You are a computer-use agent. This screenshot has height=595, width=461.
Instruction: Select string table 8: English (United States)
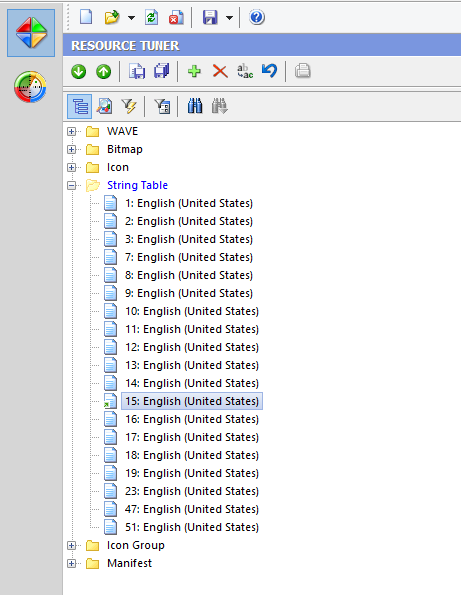(189, 275)
